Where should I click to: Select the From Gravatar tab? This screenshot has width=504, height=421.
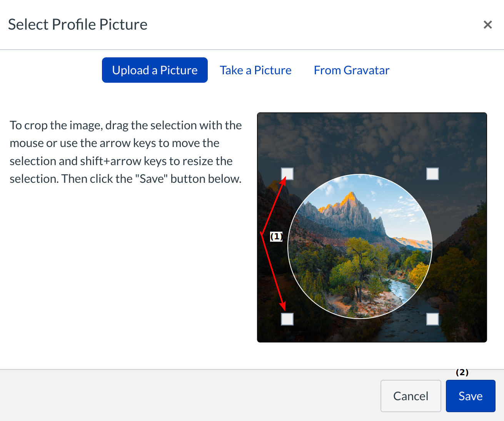[351, 70]
